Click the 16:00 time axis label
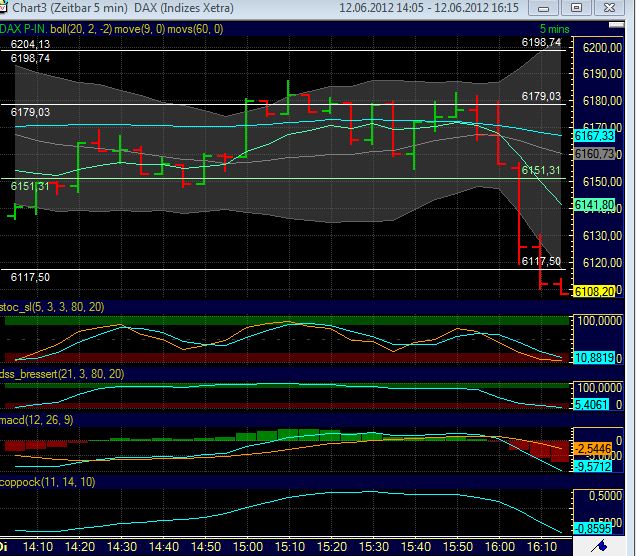636x556 pixels. click(x=500, y=547)
